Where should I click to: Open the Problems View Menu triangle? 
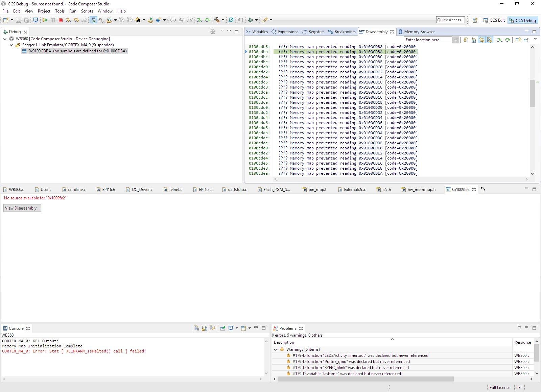520,327
